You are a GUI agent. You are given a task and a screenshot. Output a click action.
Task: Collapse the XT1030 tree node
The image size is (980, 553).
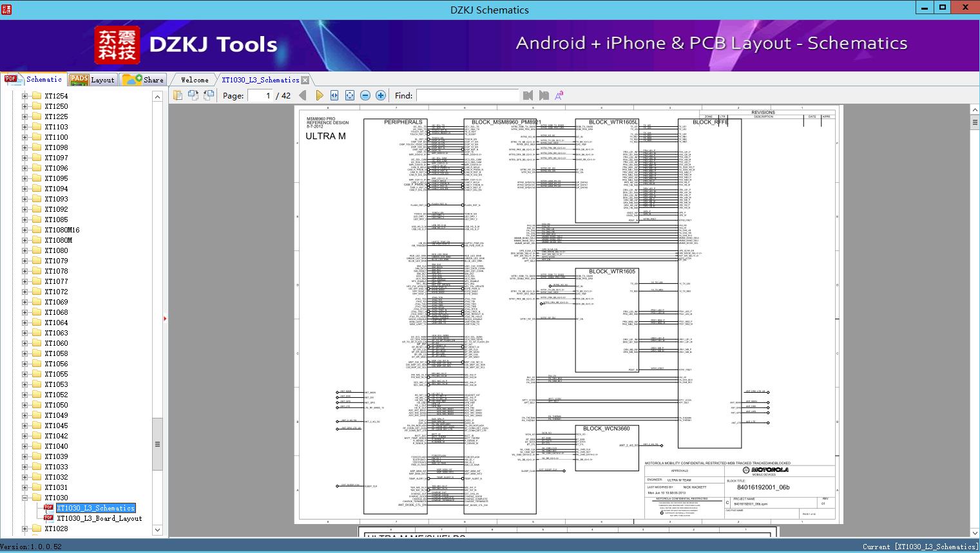tap(24, 498)
